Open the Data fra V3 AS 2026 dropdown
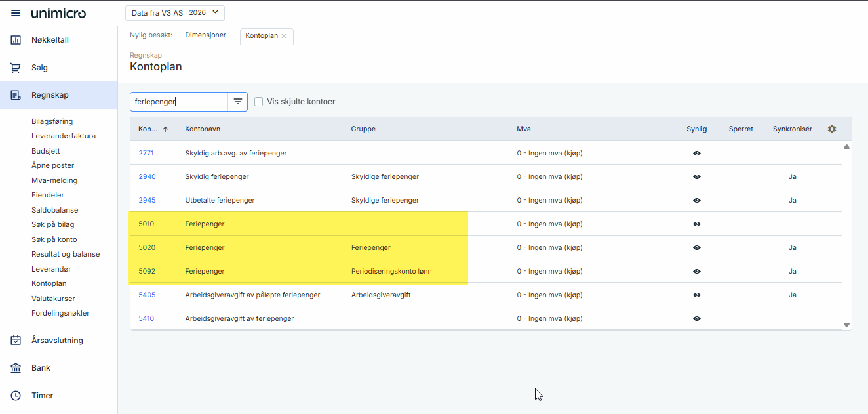The width and height of the screenshot is (868, 414). point(174,13)
